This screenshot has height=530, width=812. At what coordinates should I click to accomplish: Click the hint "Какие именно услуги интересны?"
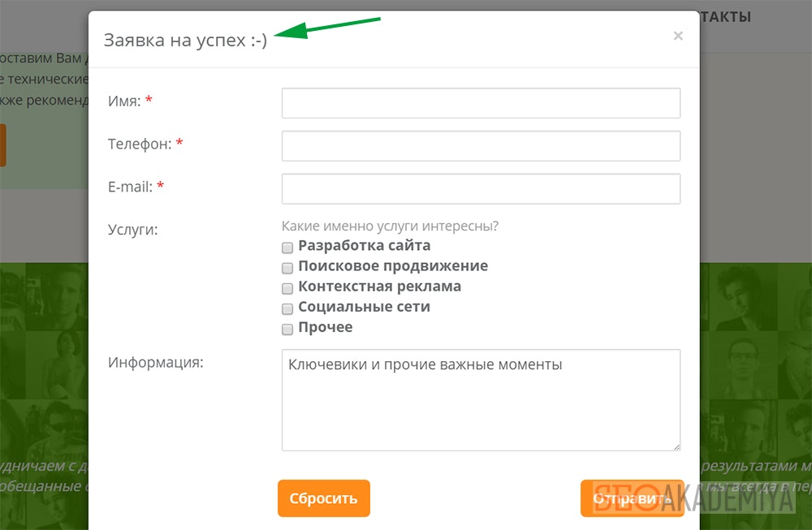point(392,226)
